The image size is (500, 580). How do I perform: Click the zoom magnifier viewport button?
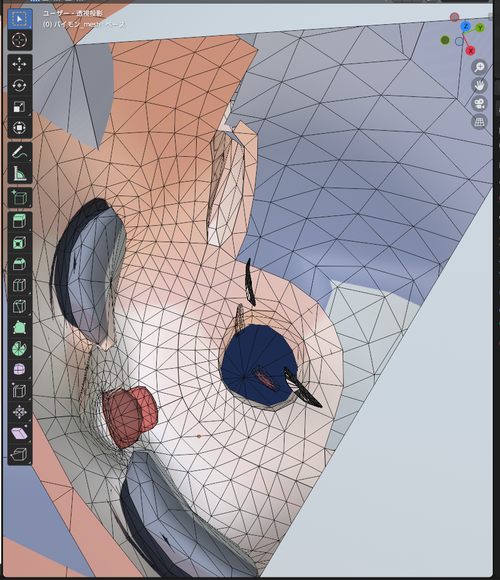click(479, 67)
